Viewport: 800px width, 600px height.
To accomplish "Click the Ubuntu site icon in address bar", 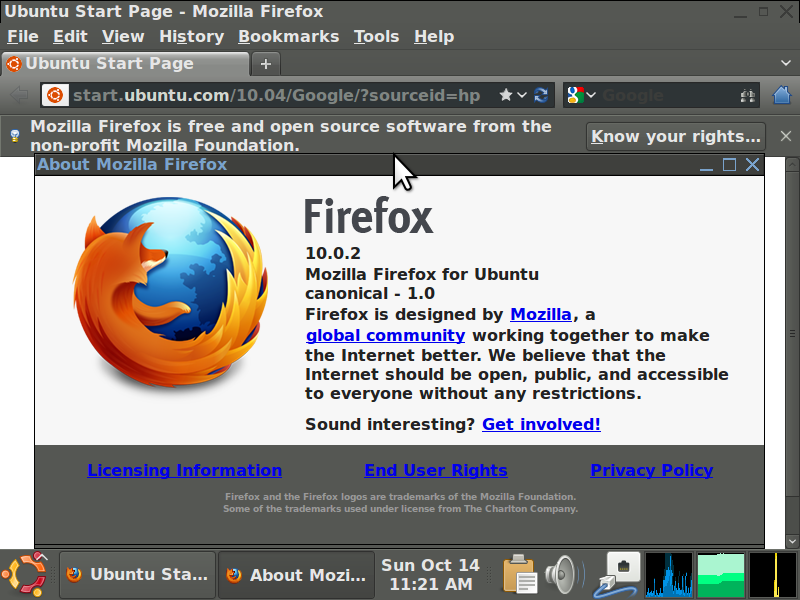I will [55, 95].
